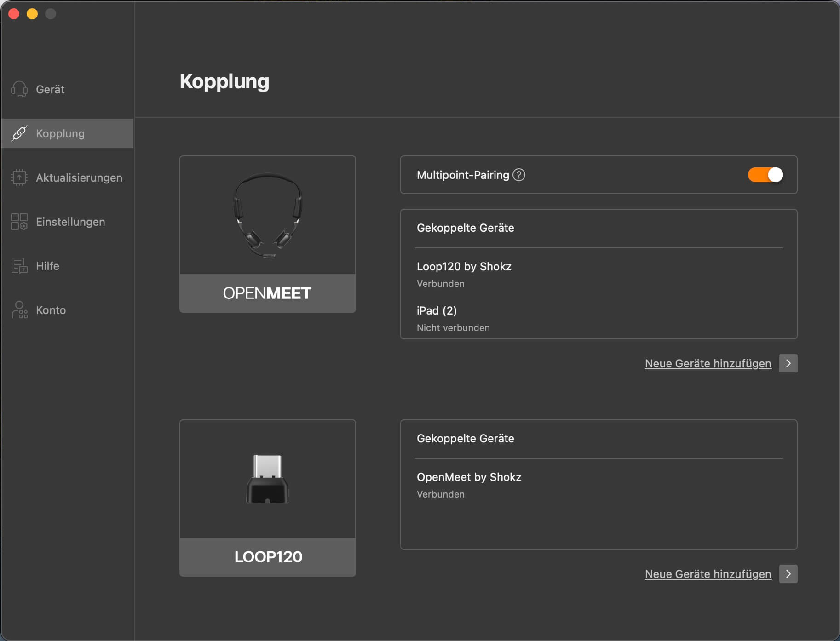Screen dimensions: 840x641
Task: Minimize the window with the yellow button
Action: (32, 14)
